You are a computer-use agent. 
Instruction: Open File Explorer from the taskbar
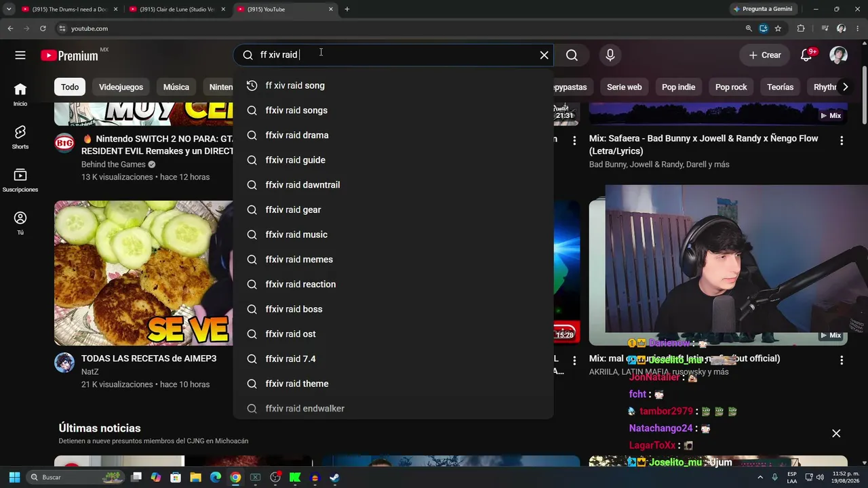click(195, 477)
